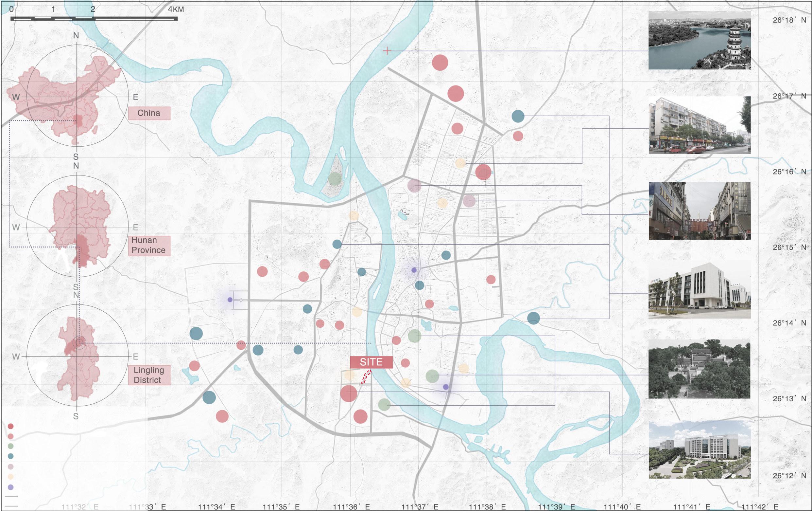Open the residential street shops photo
The image size is (812, 513).
(x=700, y=125)
